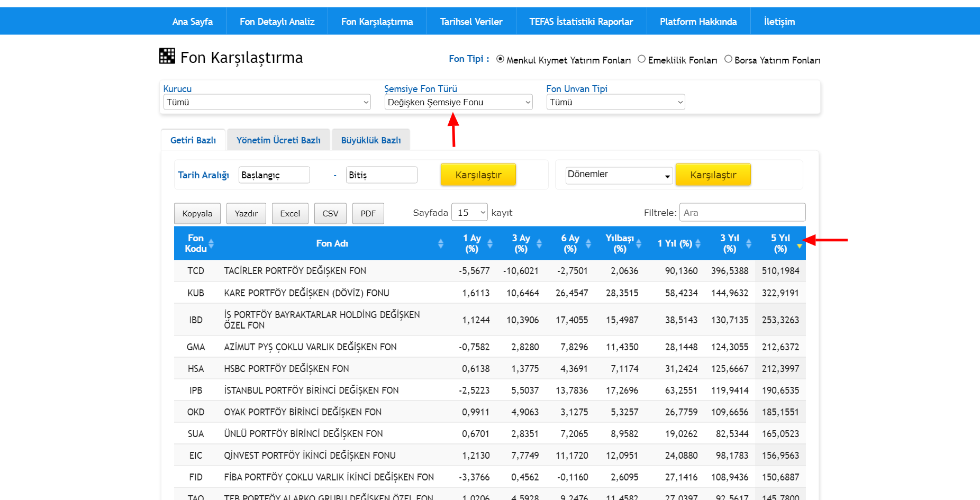Sort by 1 Yıl (%) column
980x500 pixels.
click(x=697, y=243)
